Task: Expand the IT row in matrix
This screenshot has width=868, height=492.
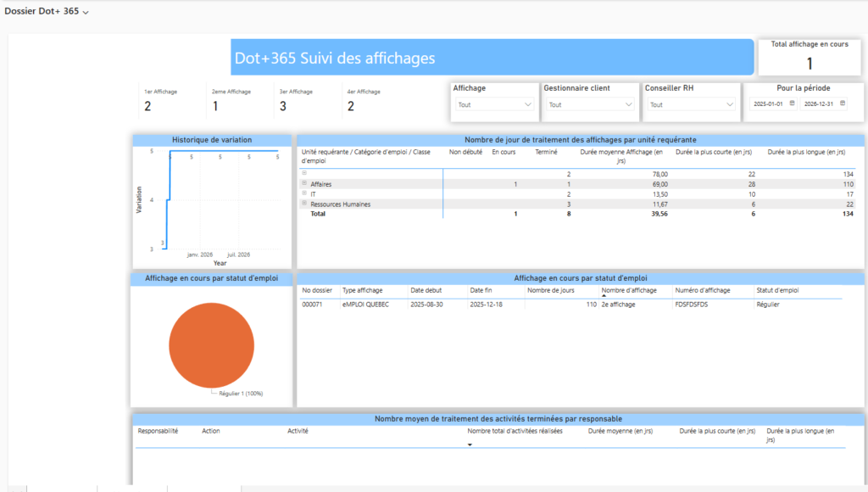Action: coord(304,194)
